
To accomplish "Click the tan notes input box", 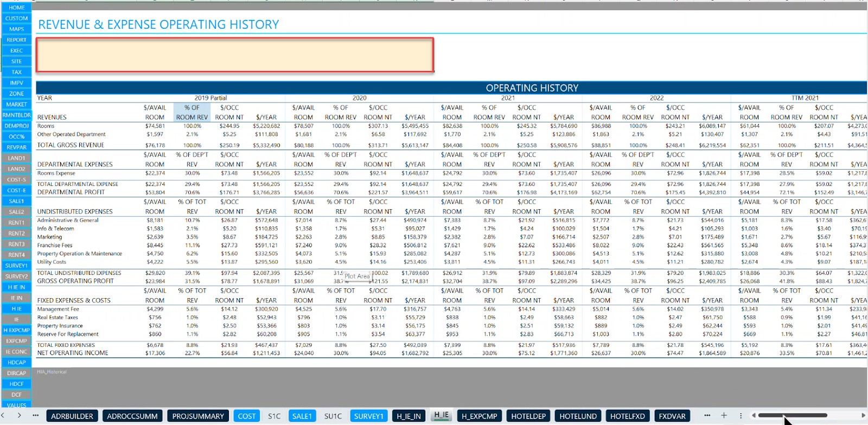I will (x=235, y=55).
